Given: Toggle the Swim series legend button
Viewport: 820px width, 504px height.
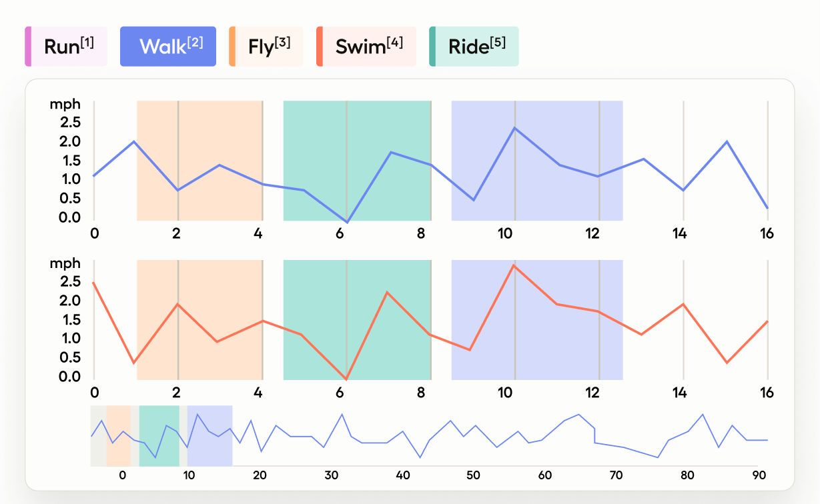Looking at the screenshot, I should [366, 47].
